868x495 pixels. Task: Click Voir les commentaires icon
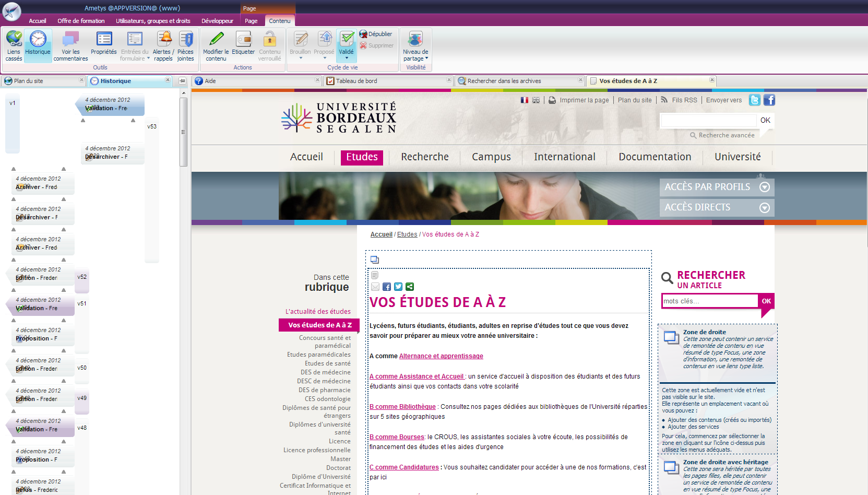tap(70, 40)
